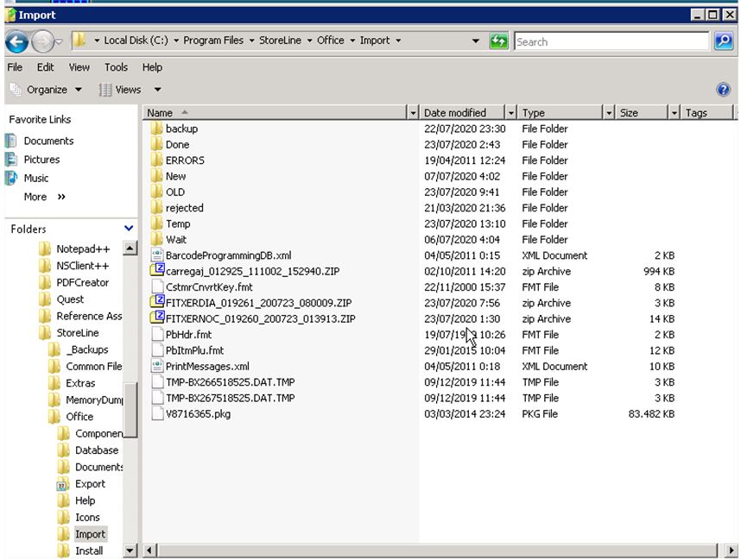Screen dimensions: 741x560
Task: Open the Edit menu
Action: 45,67
